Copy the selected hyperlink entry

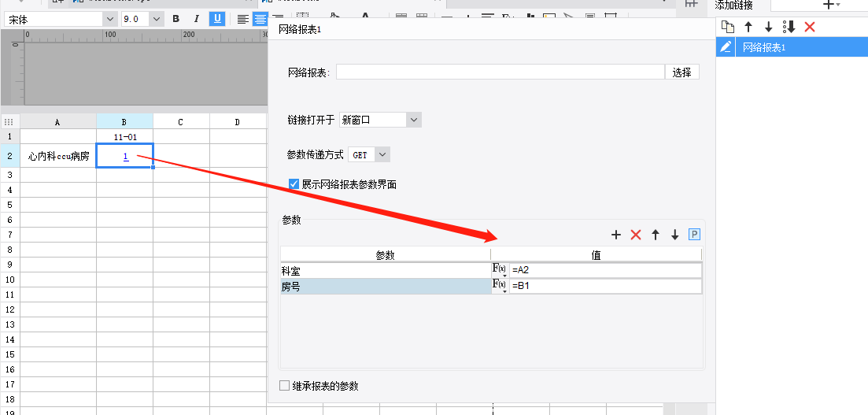pyautogui.click(x=728, y=27)
